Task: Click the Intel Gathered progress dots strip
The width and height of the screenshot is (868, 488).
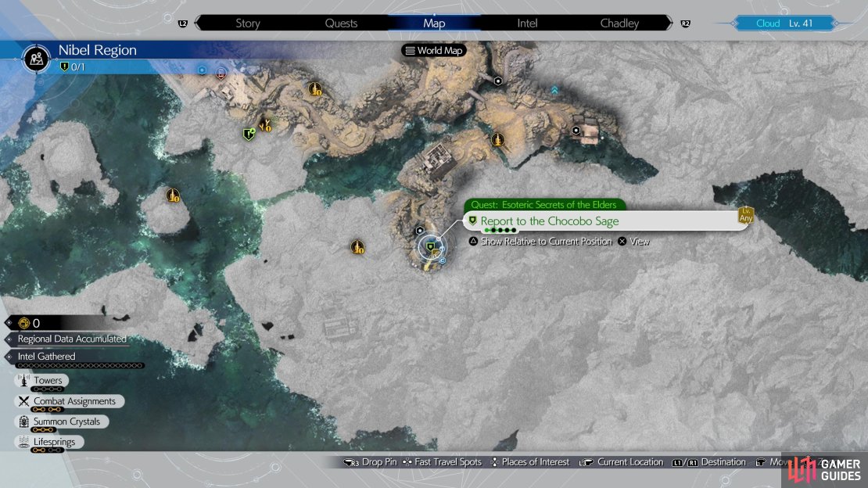Action: click(x=81, y=365)
